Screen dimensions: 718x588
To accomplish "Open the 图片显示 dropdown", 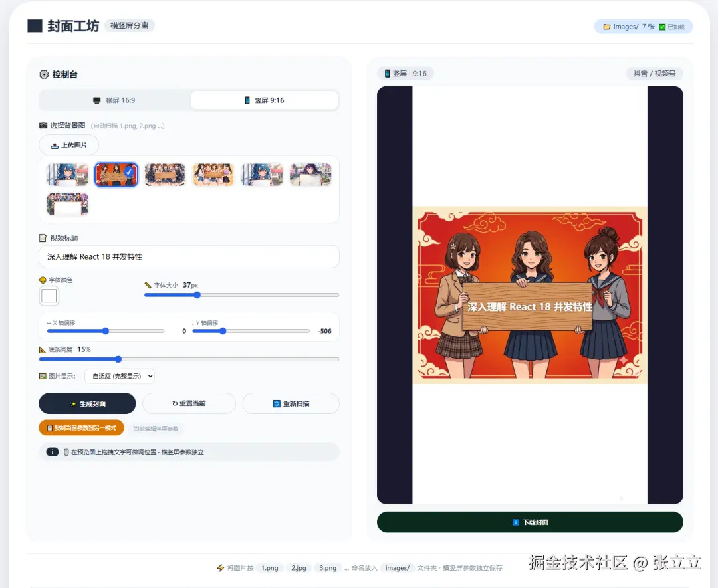I will (x=120, y=376).
